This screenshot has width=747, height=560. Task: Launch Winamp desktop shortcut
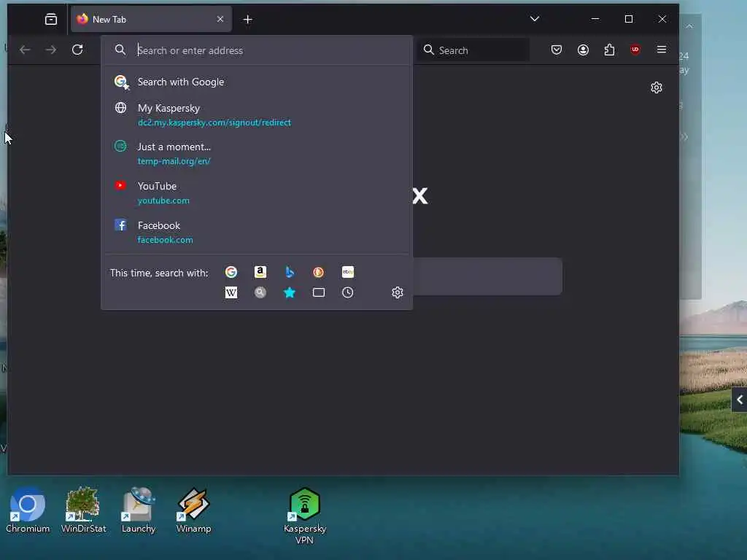point(193,510)
